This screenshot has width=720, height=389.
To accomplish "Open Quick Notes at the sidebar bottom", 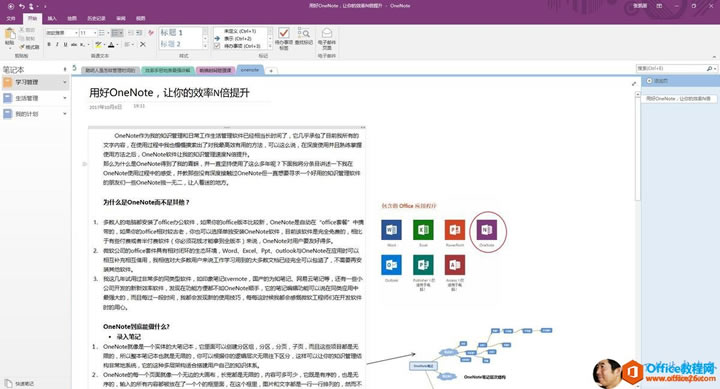I will click(19, 383).
